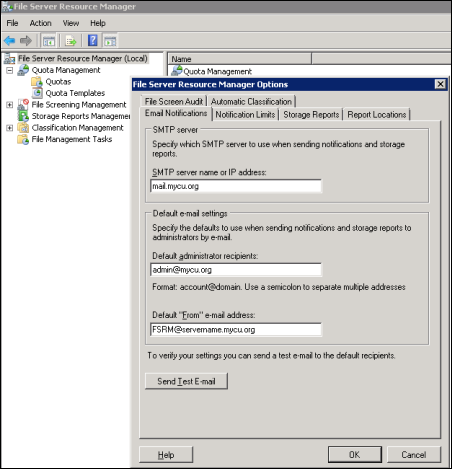
Task: Click the Default administrator recipients field
Action: [x=236, y=270]
